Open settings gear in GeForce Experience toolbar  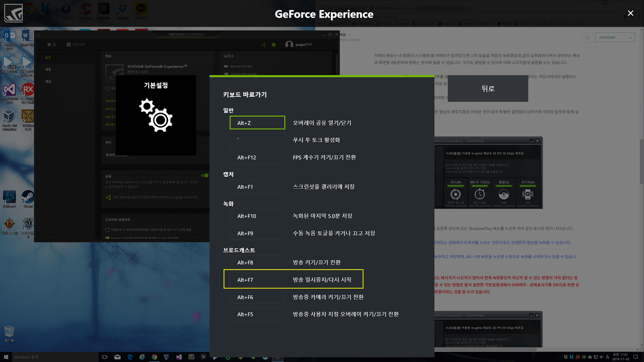(x=274, y=45)
